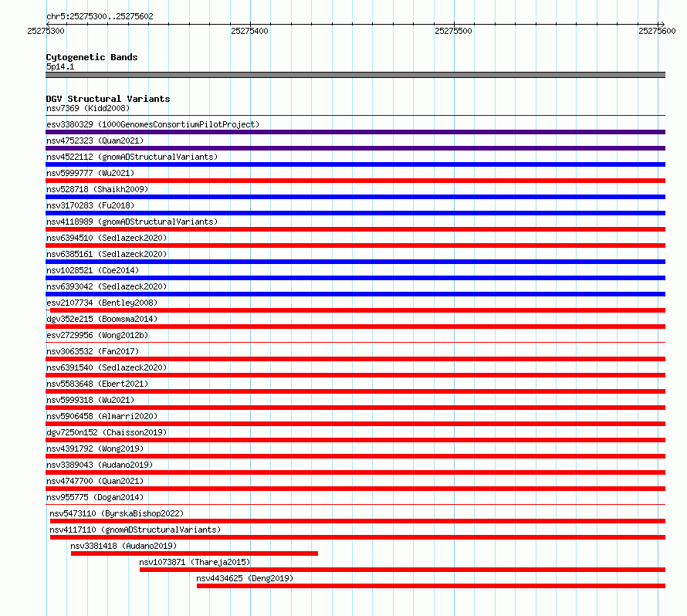Open variant nsv4434625 (Deng2019)
The image size is (687, 616).
[x=245, y=578]
